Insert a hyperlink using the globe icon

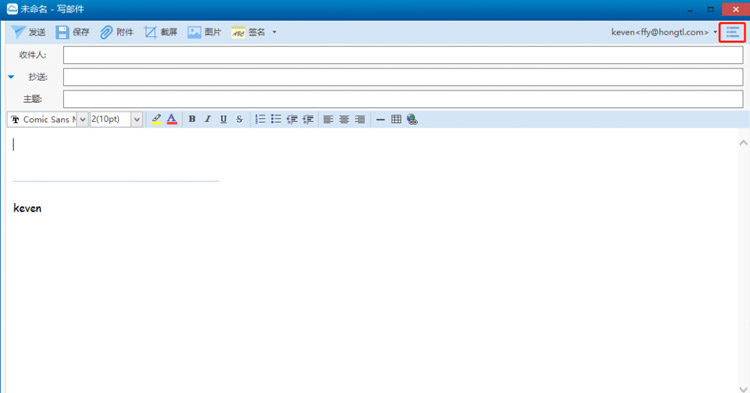(x=412, y=119)
